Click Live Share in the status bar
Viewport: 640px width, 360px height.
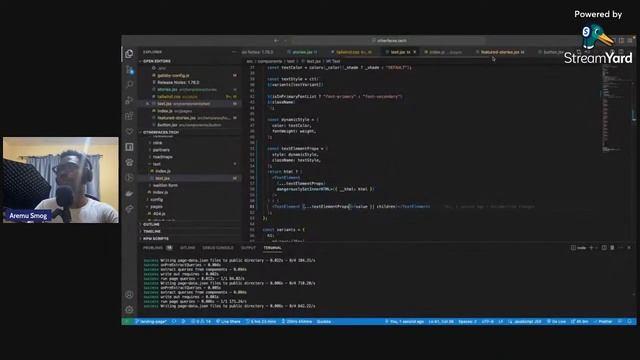tap(228, 322)
